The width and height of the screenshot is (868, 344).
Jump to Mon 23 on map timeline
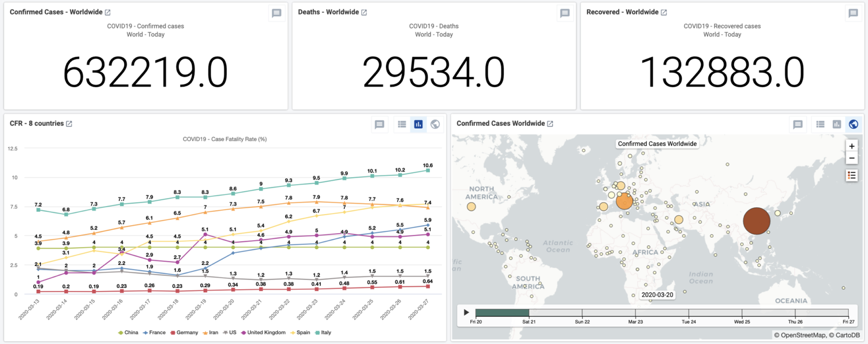coord(635,312)
